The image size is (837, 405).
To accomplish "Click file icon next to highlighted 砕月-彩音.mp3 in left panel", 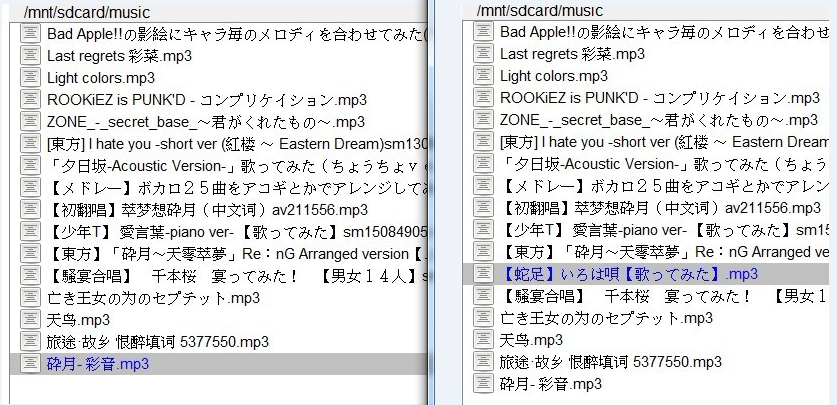I will click(30, 364).
